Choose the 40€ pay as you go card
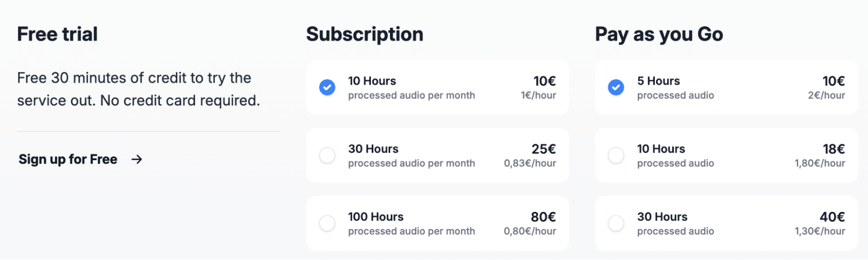The height and width of the screenshot is (260, 868). point(726,223)
